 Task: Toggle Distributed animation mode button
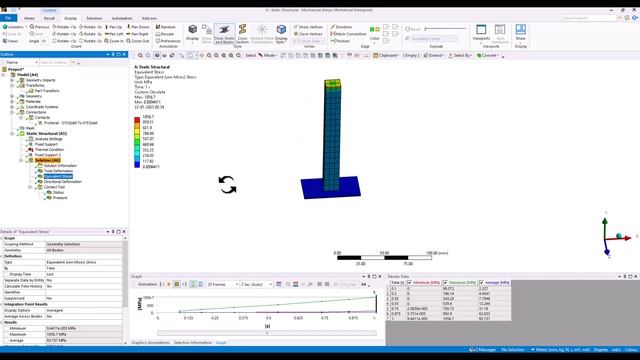[193, 284]
